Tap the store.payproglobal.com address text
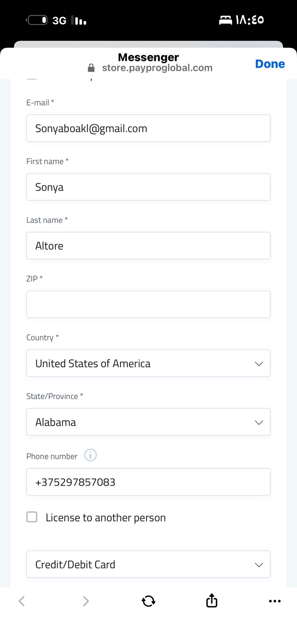This screenshot has height=644, width=297. (x=157, y=68)
